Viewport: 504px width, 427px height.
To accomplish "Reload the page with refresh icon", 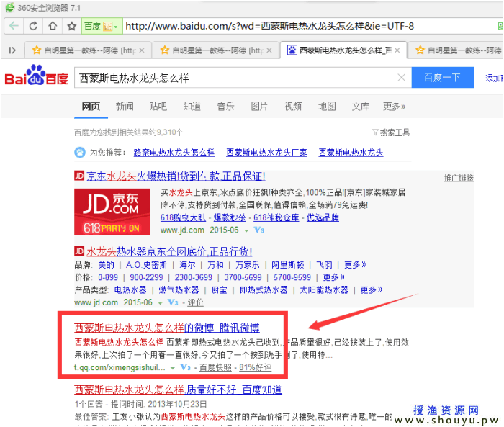I will (33, 26).
